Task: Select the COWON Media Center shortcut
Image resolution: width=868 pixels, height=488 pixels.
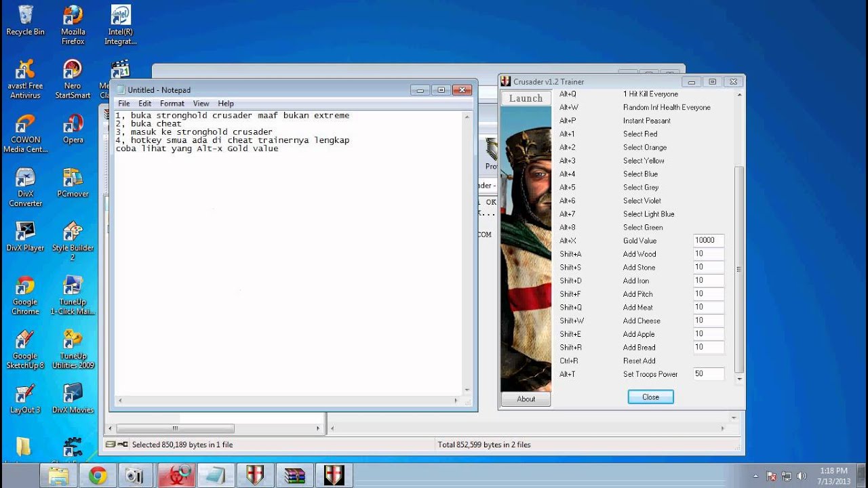Action: click(26, 133)
